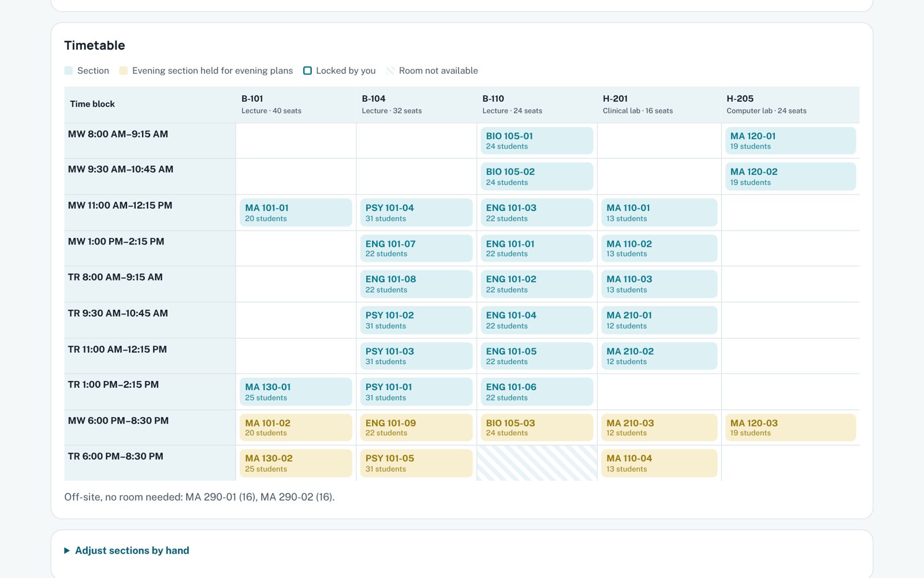Select the ENG 101-08 section

click(416, 284)
